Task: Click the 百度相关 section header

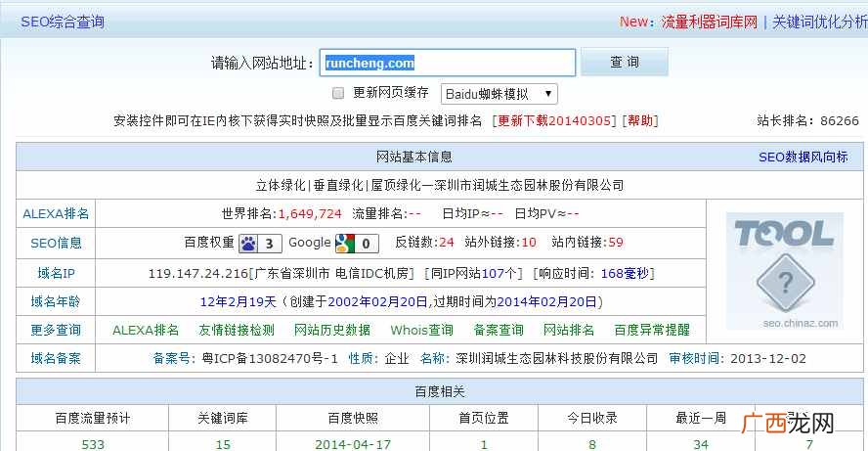Action: tap(440, 391)
